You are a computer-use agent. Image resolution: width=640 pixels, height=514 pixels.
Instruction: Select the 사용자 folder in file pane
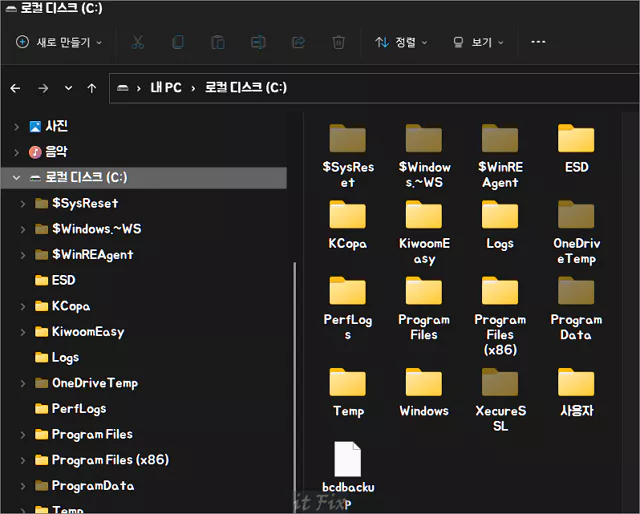coord(576,383)
